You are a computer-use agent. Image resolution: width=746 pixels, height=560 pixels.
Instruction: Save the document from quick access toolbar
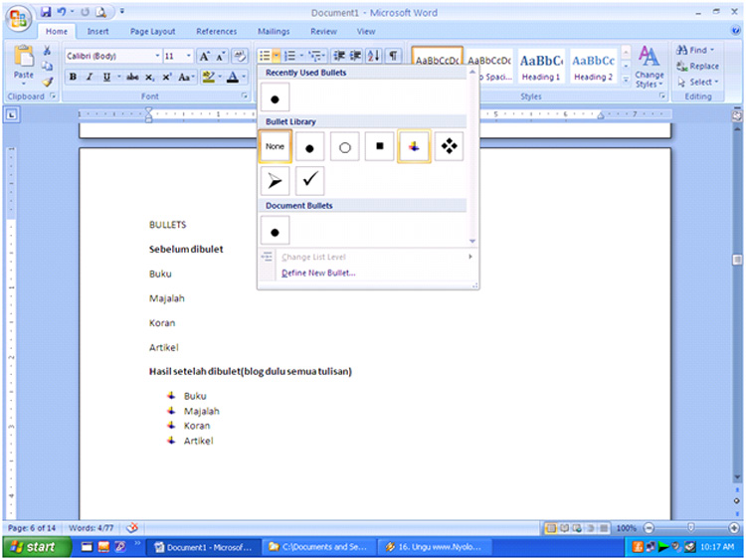coord(46,12)
